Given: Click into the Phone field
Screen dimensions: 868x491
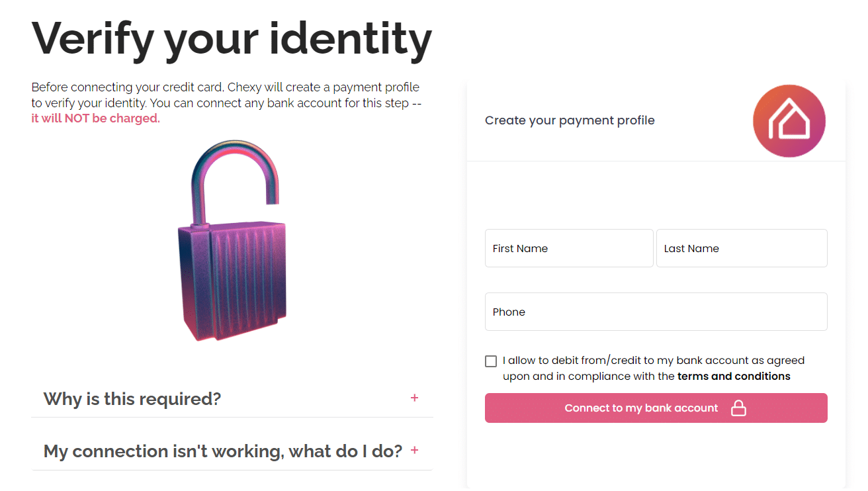Looking at the screenshot, I should click(x=656, y=312).
